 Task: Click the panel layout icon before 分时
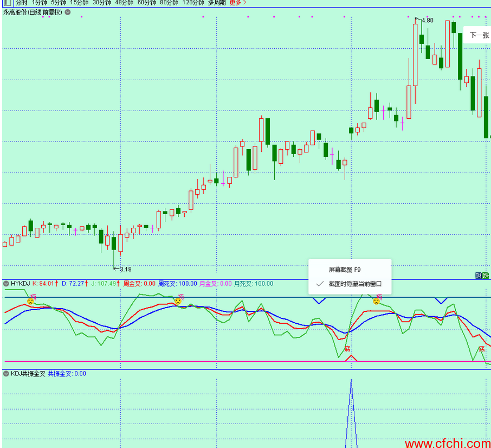(x=8, y=3)
